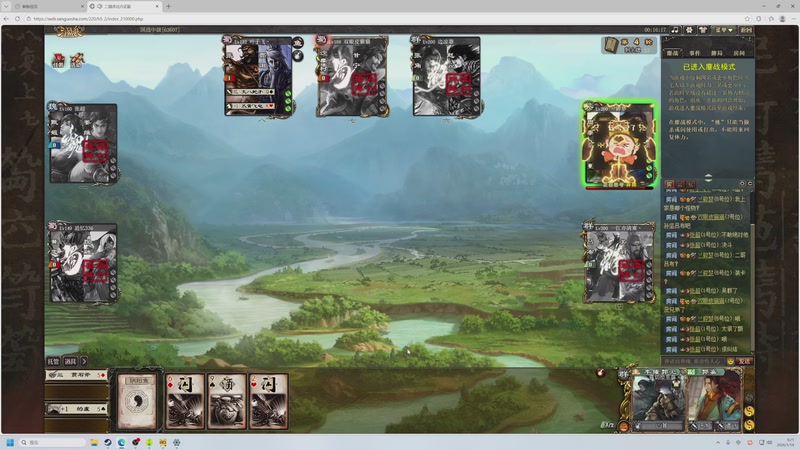This screenshot has height=450, width=800.
Task: Select the second chat channel filter button
Action: tap(681, 184)
